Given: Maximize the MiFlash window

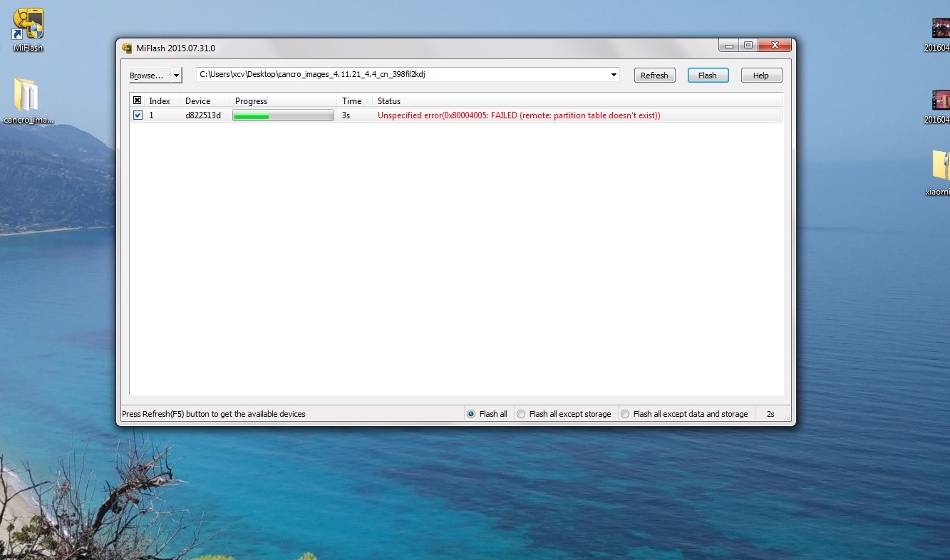Looking at the screenshot, I should [x=748, y=46].
